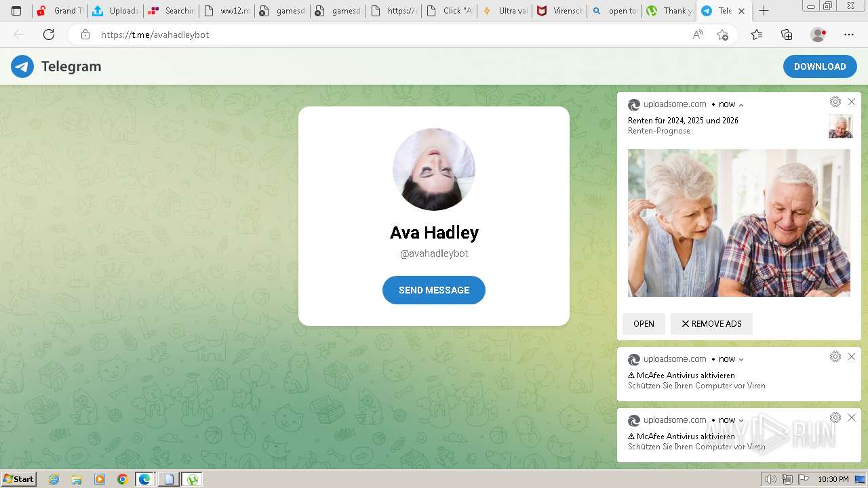Screen dimensions: 868x488
Task: Expand the first McAfee notification chevron
Action: click(x=741, y=359)
